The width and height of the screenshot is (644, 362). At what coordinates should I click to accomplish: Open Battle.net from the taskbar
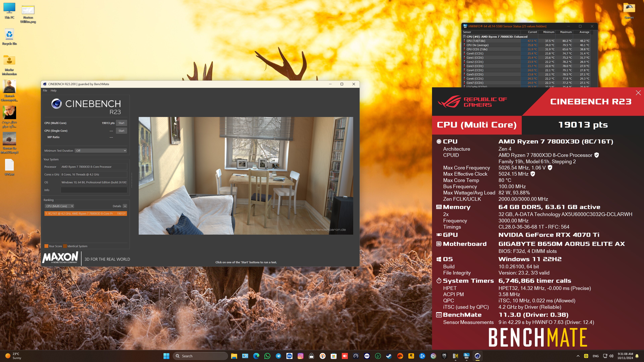tap(422, 356)
